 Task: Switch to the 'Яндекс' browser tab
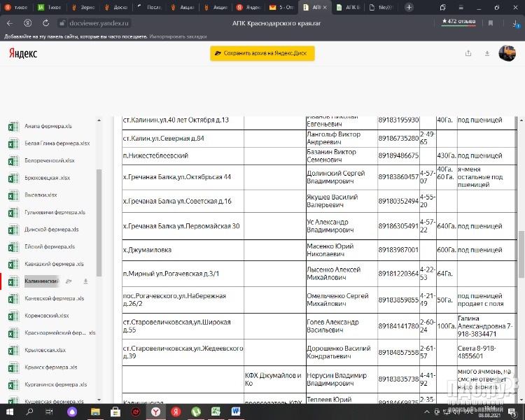pos(250,7)
